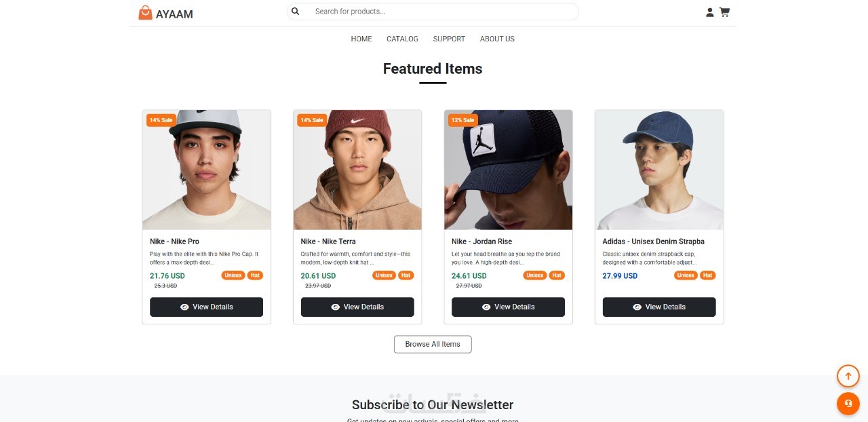Click the Browse All Items button
868x422 pixels.
[x=433, y=345]
